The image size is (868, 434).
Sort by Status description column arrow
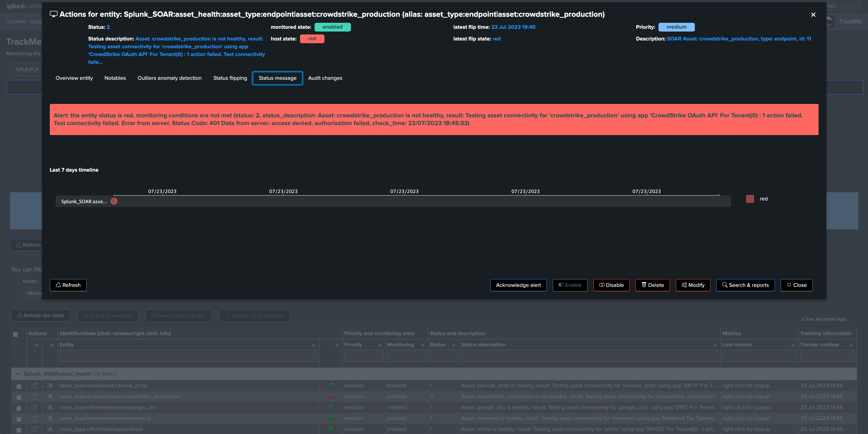[x=715, y=345]
